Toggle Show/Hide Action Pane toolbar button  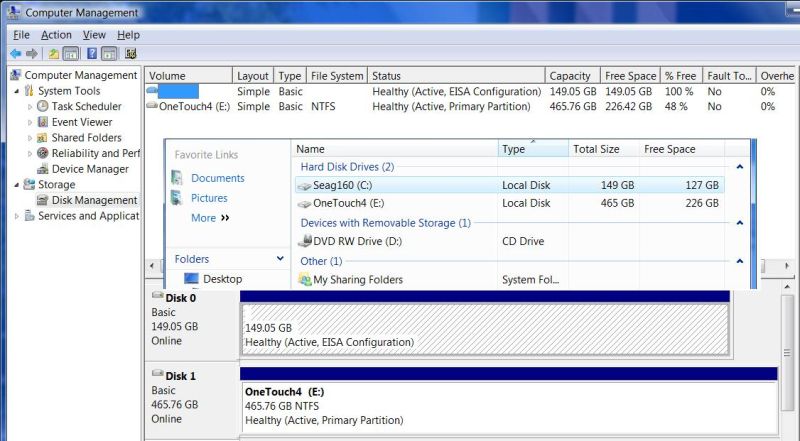tap(109, 54)
